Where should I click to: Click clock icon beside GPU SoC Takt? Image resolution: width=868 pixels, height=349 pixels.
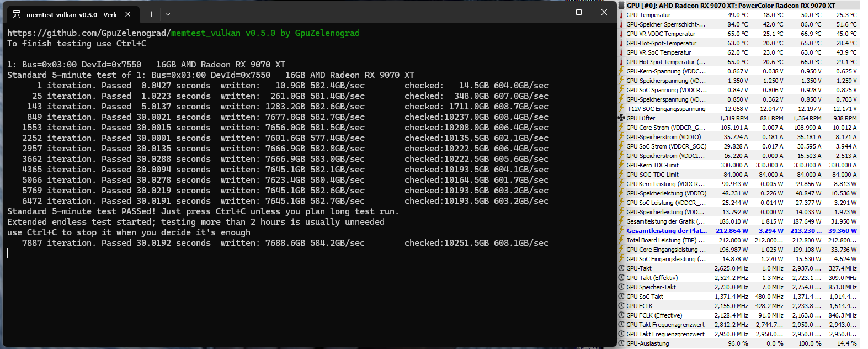coord(621,297)
